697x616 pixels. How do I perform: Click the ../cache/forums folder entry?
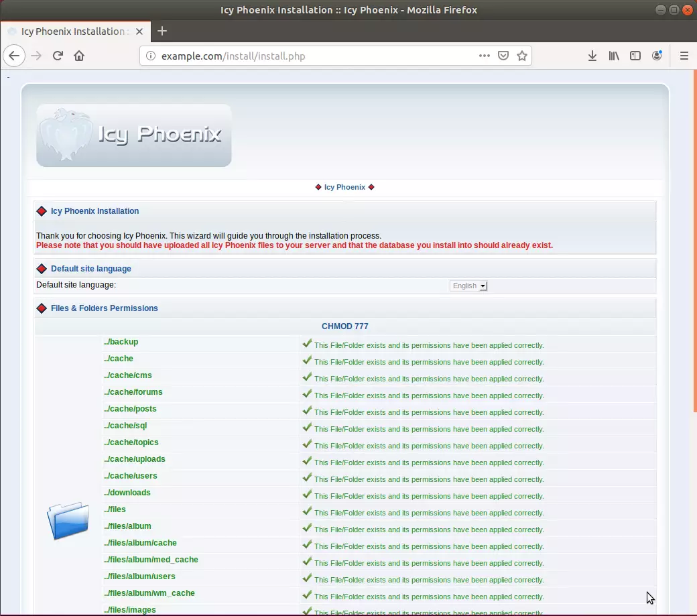133,392
